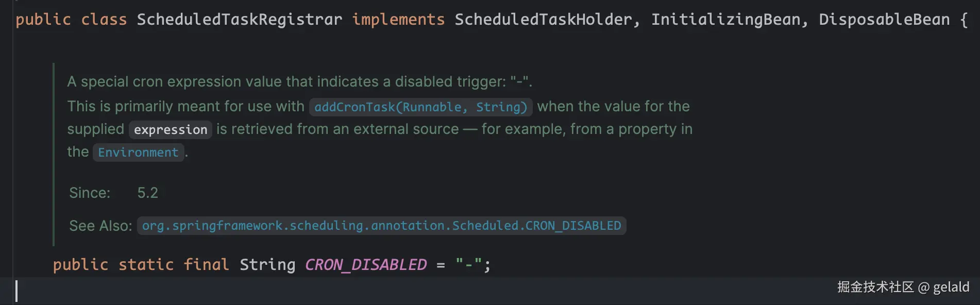The height and width of the screenshot is (305, 980).
Task: Click the InitializingBean interface name
Action: point(726,20)
